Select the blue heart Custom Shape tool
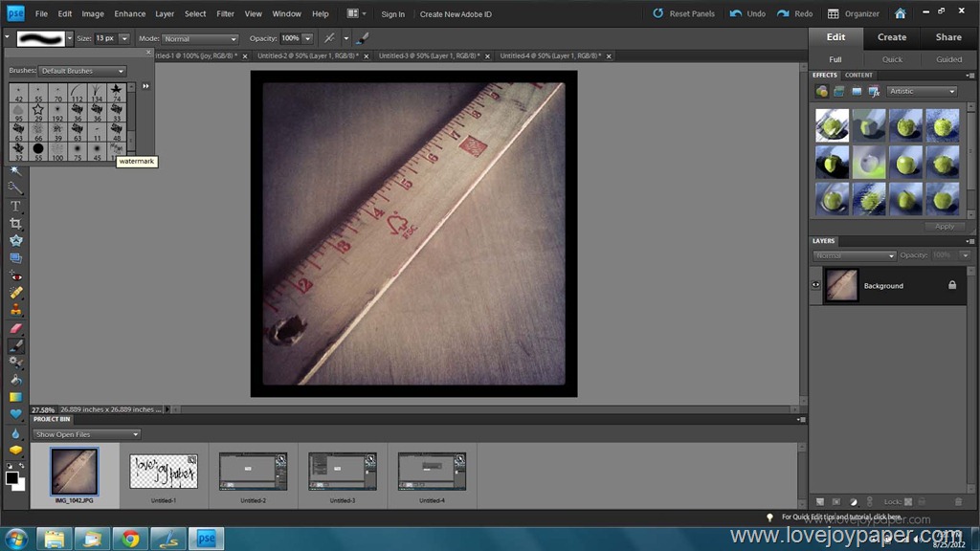The width and height of the screenshot is (980, 551). (x=15, y=413)
